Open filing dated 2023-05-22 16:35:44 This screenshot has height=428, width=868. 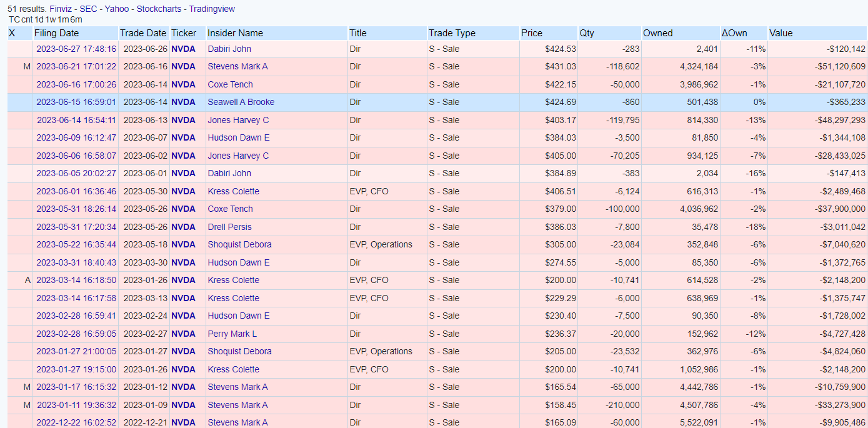point(76,244)
